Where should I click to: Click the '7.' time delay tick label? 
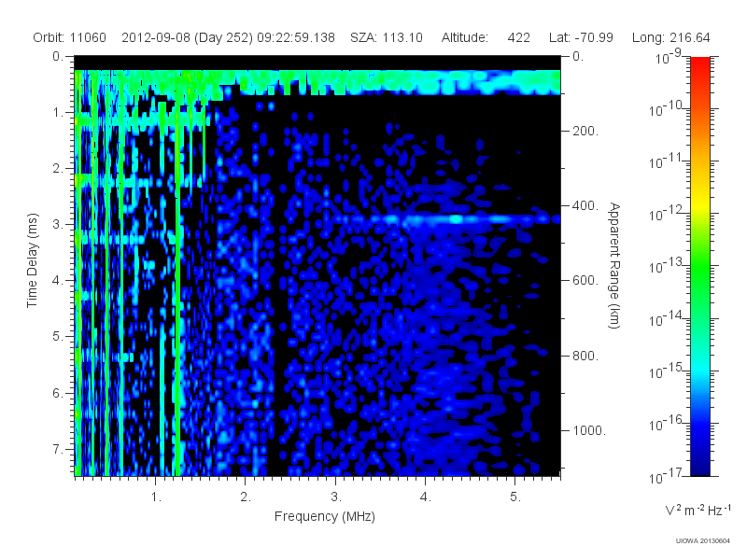click(x=58, y=449)
